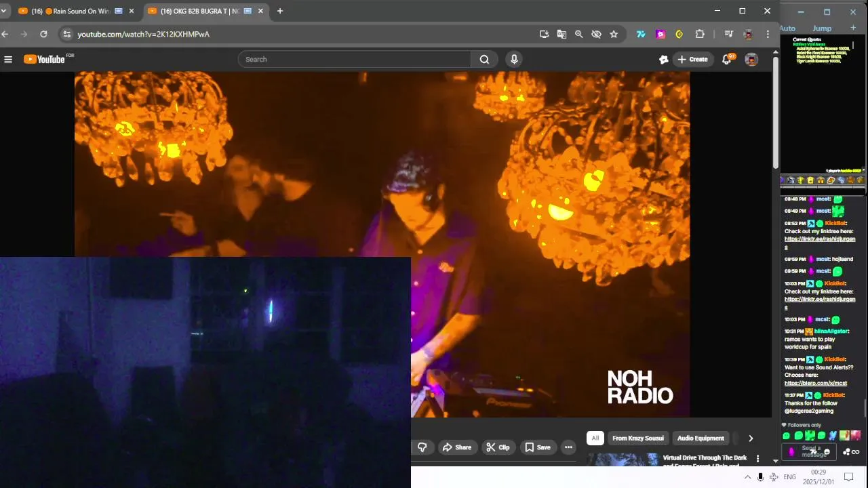Open Windows notification center icon
Viewport: 868px width, 488px height.
click(x=848, y=477)
